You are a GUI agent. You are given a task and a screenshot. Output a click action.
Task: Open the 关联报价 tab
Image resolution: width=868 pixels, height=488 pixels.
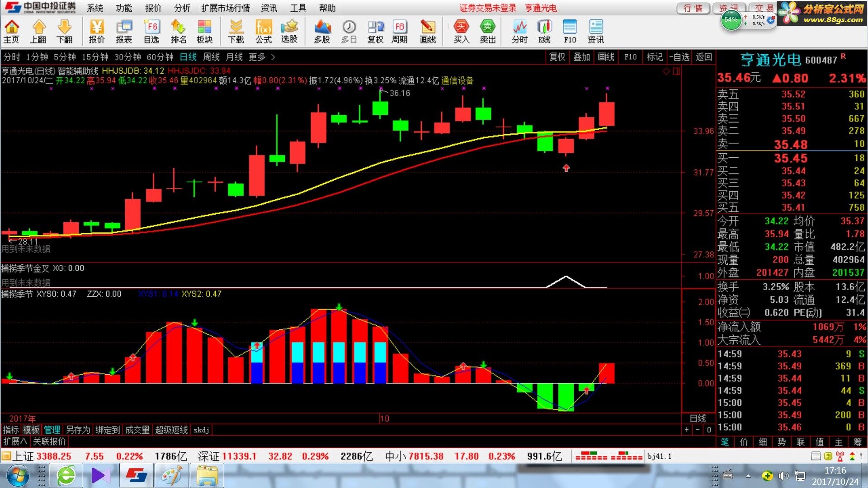49,441
